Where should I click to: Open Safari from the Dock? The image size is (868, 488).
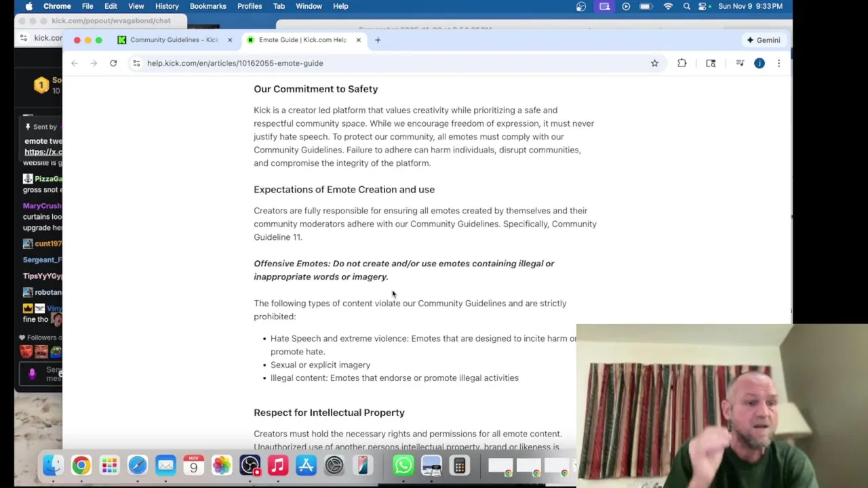138,465
